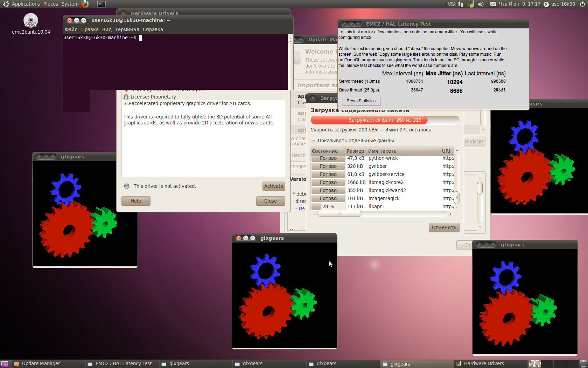Click the package list horizontal scrollbar thumb

339,214
